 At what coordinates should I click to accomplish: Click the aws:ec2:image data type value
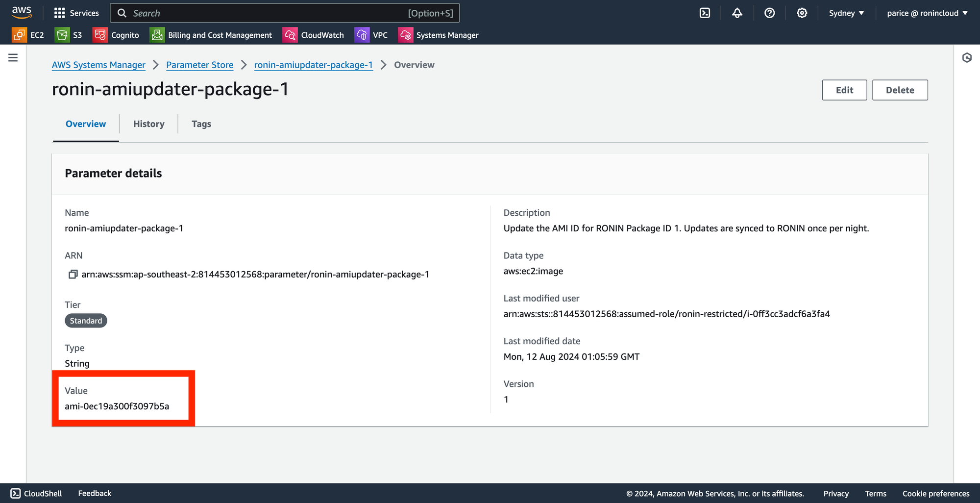tap(533, 271)
